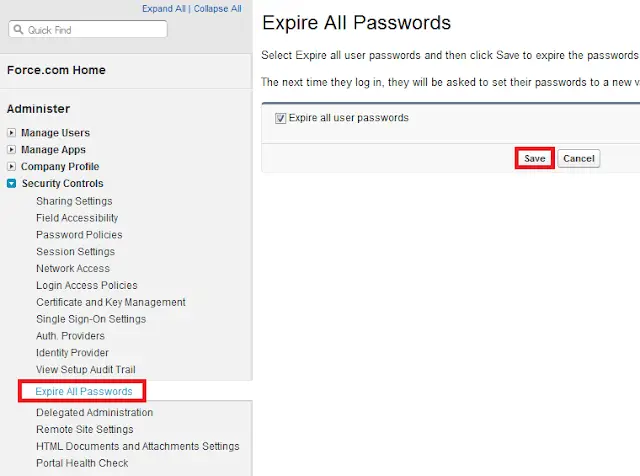The image size is (640, 476).
Task: Click the Quick Find magnifier icon
Action: tap(18, 29)
